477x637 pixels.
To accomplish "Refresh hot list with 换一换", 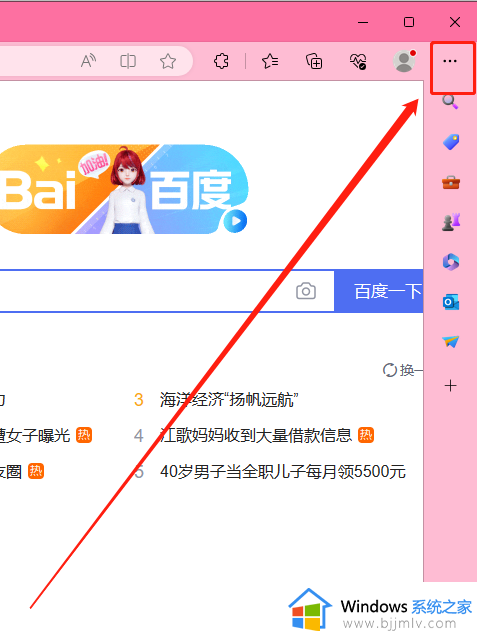I will click(403, 370).
